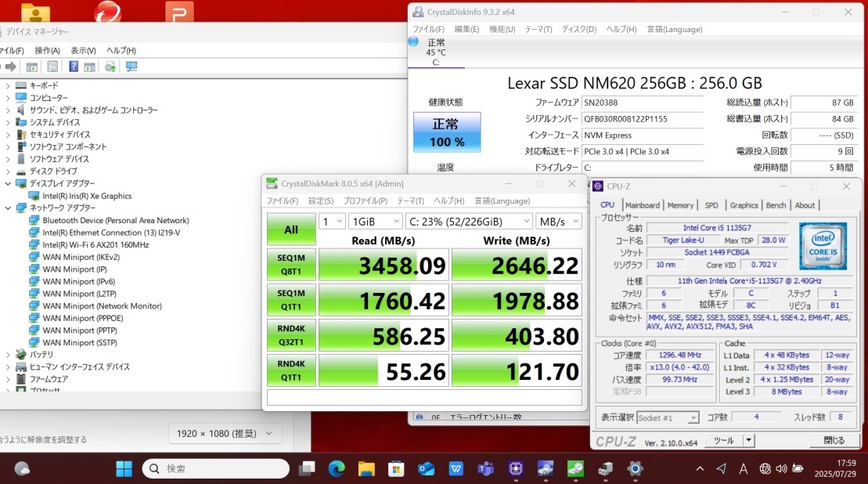Open WPS Writer from the taskbar
This screenshot has width=868, height=484.
(456, 468)
